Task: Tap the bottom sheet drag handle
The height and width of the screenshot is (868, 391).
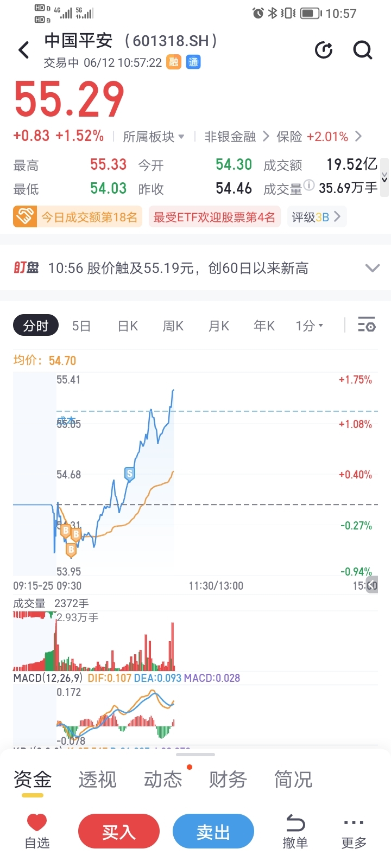Action: 195,754
